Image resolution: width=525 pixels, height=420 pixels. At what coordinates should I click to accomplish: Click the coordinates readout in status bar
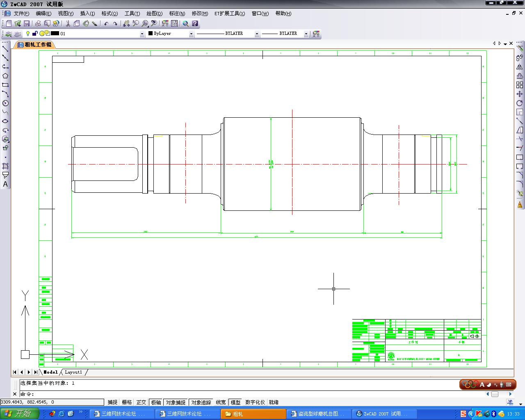tap(52, 402)
